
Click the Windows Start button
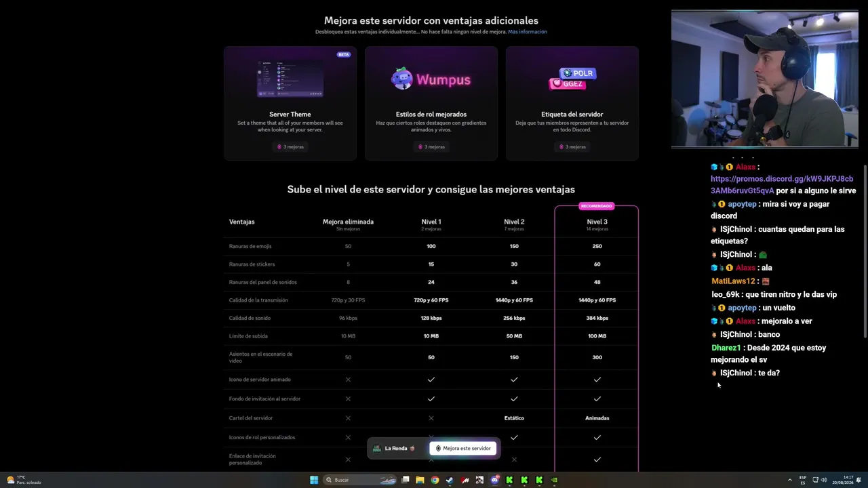314,480
